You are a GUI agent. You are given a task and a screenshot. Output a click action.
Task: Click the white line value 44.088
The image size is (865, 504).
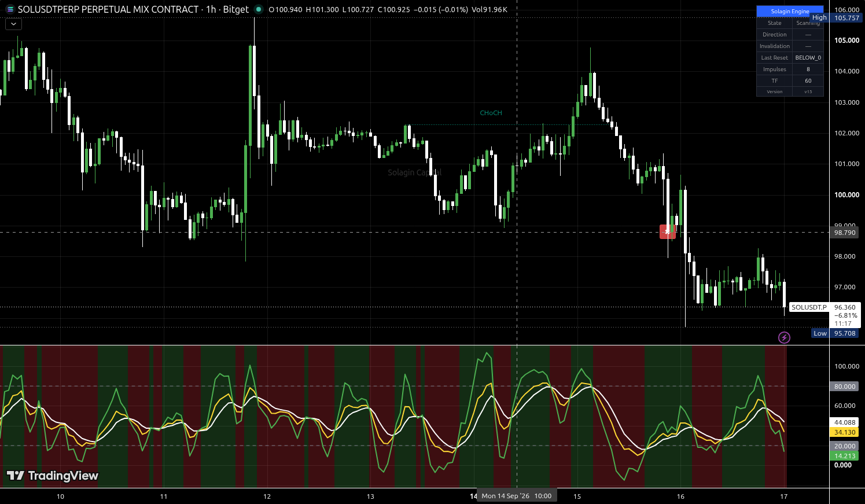tap(845, 422)
